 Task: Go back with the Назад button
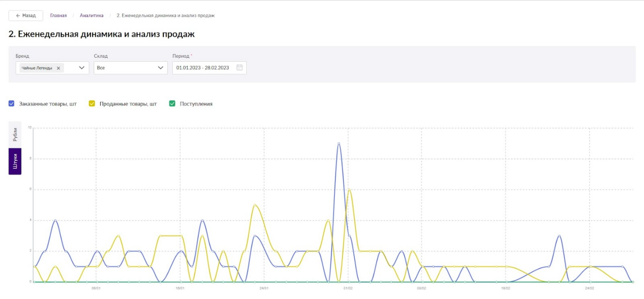point(26,15)
